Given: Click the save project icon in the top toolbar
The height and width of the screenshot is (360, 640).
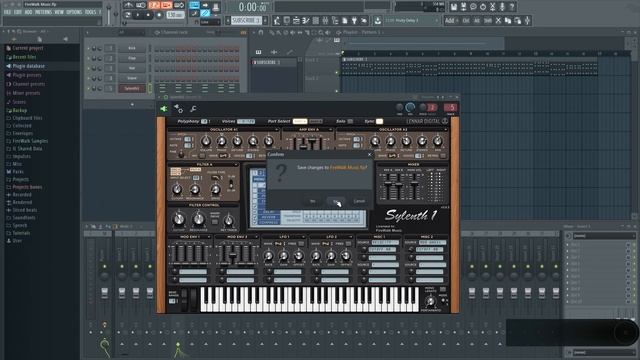Looking at the screenshot, I should click(454, 7).
